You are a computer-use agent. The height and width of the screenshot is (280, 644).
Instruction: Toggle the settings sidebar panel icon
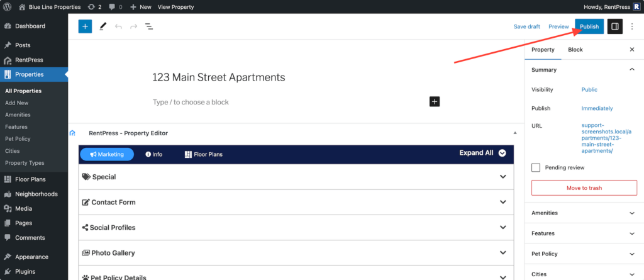pyautogui.click(x=615, y=26)
